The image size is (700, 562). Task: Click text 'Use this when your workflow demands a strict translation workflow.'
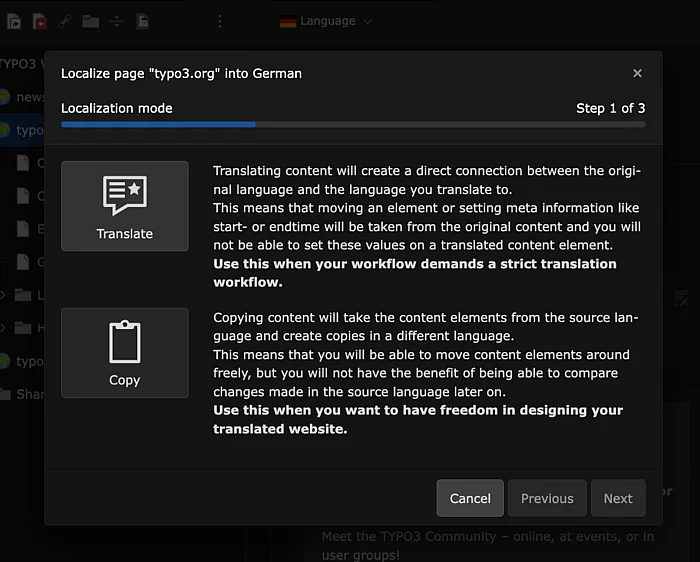[x=415, y=273]
